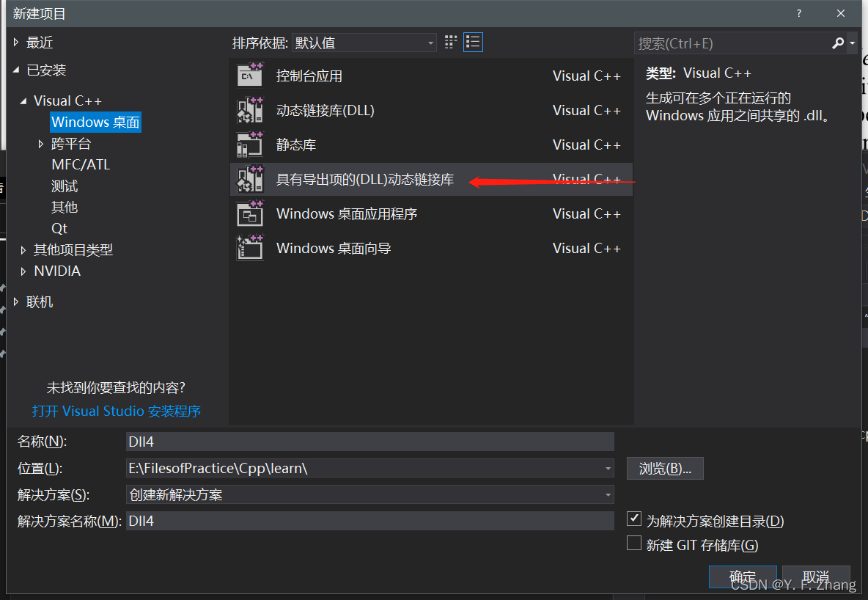Collapse the Visual C++ tree node
The width and height of the screenshot is (868, 600).
23,100
